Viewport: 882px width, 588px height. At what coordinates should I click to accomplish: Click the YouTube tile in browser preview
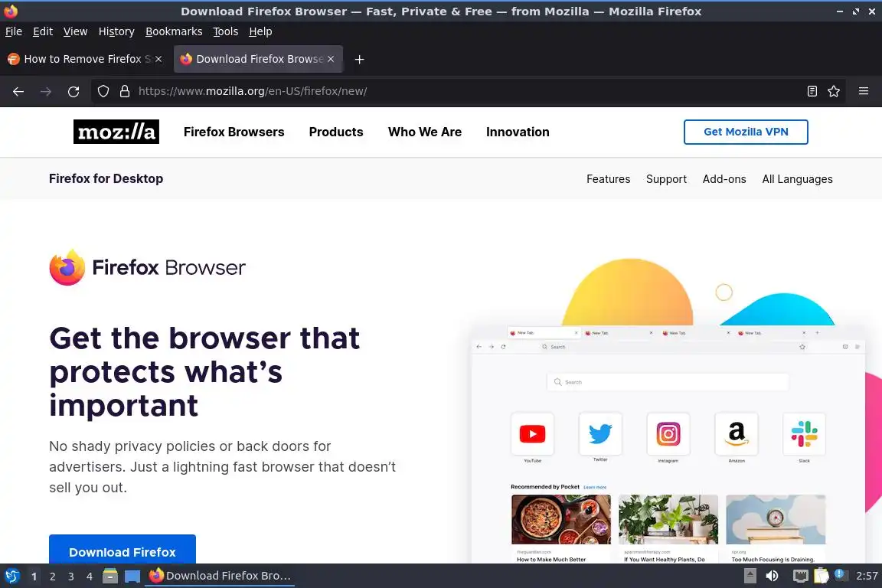pyautogui.click(x=532, y=434)
